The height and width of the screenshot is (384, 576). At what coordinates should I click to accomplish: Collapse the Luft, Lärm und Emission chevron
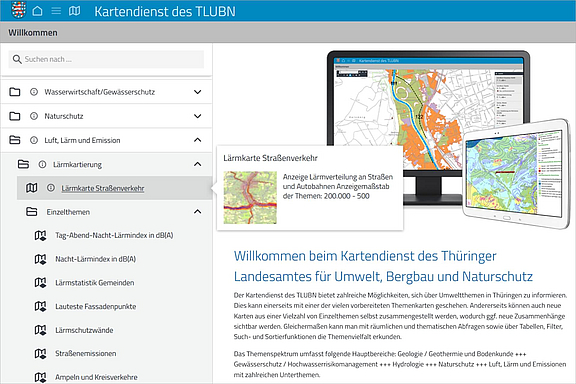pyautogui.click(x=198, y=140)
